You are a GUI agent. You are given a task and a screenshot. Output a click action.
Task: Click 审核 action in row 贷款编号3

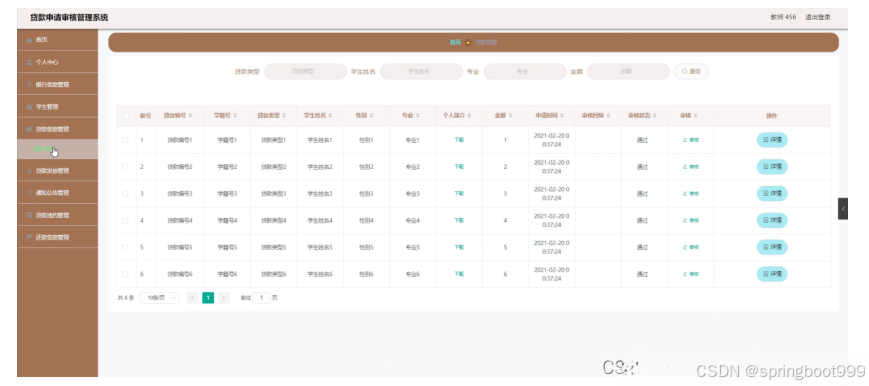(691, 194)
